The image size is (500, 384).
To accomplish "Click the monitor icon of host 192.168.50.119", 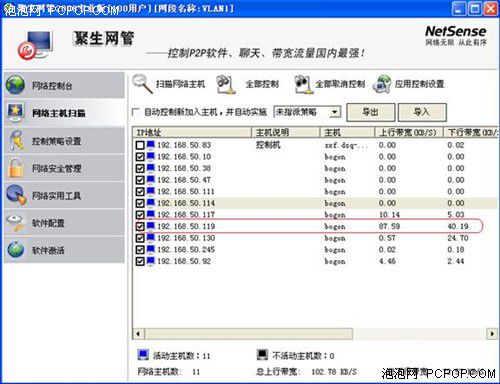I will tap(151, 226).
